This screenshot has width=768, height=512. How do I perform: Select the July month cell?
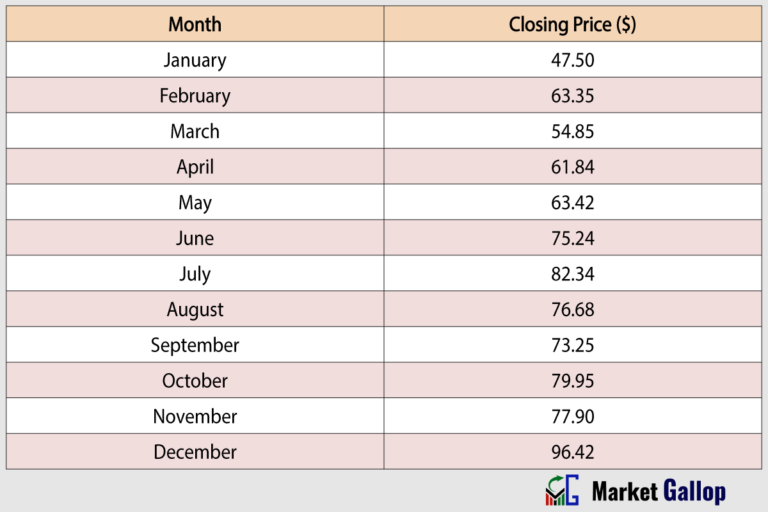[195, 274]
